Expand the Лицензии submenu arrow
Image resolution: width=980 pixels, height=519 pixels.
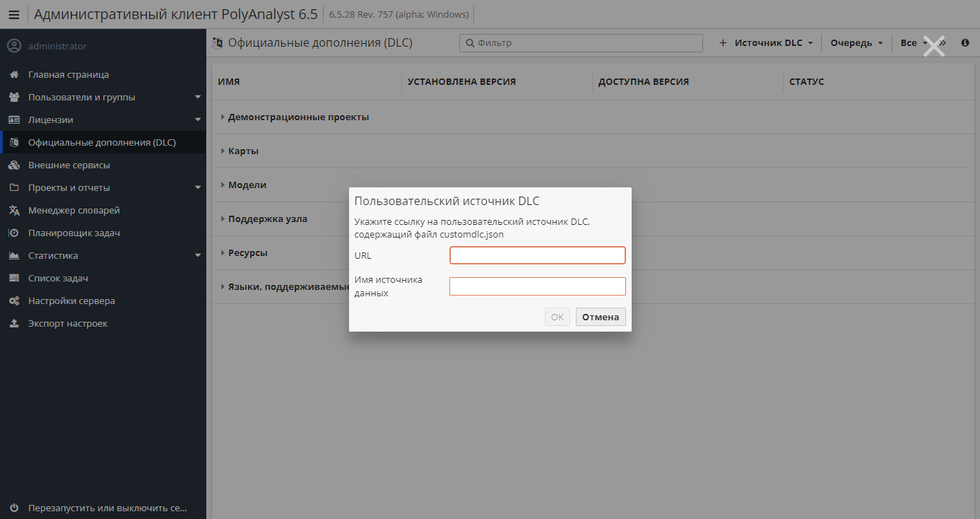(x=198, y=119)
